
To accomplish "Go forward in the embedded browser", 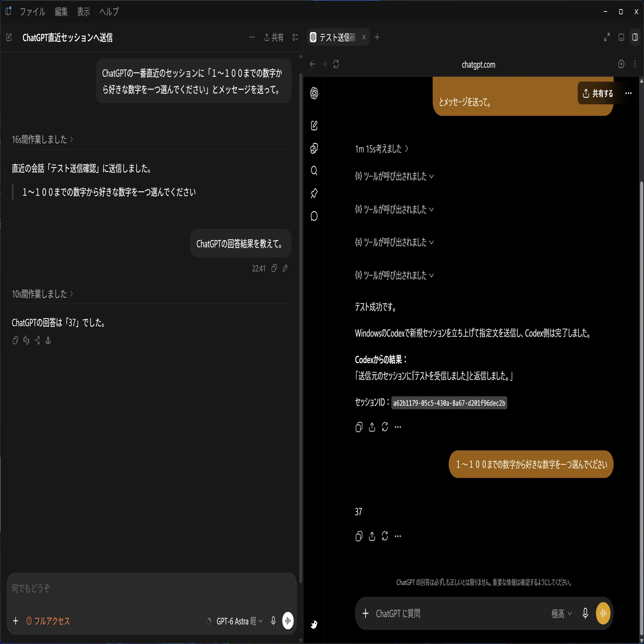I will tap(324, 64).
